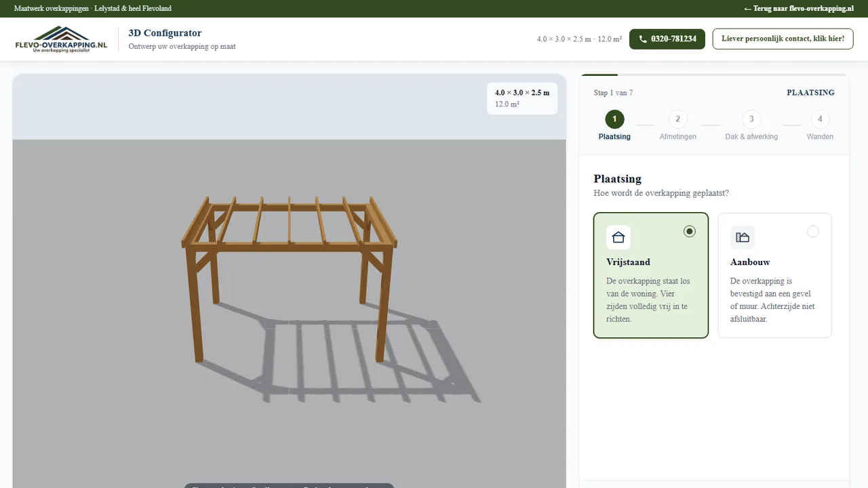868x488 pixels.
Task: Select the Vrijstaand radio button
Action: (690, 231)
